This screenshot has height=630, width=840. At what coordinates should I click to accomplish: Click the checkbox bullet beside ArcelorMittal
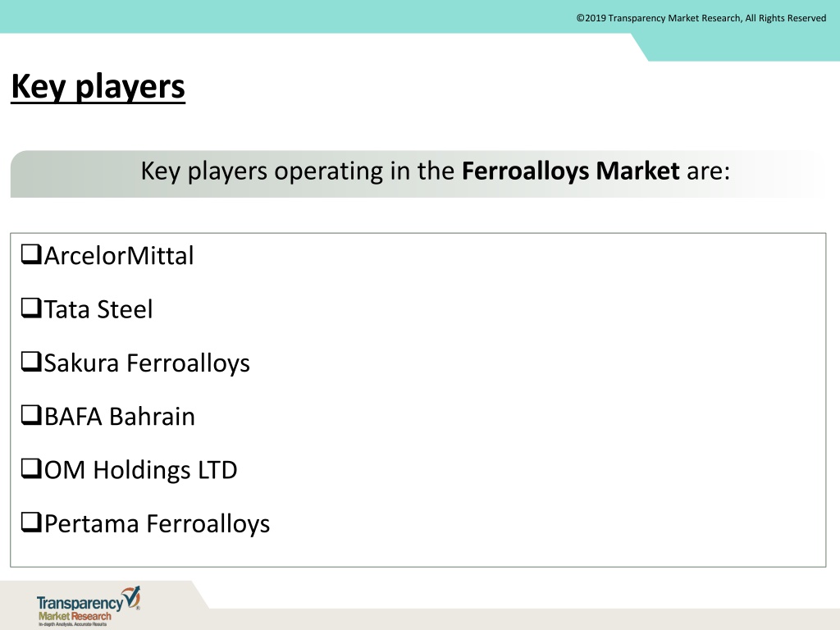tap(31, 254)
